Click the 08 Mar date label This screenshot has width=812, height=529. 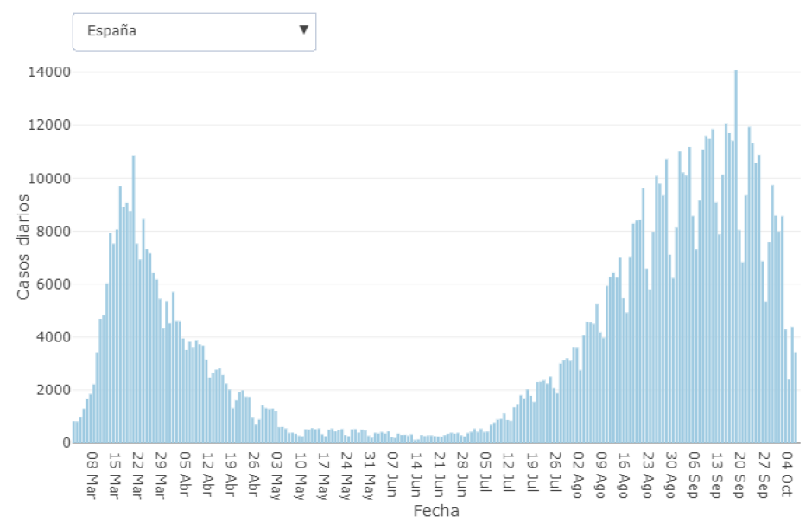(91, 472)
